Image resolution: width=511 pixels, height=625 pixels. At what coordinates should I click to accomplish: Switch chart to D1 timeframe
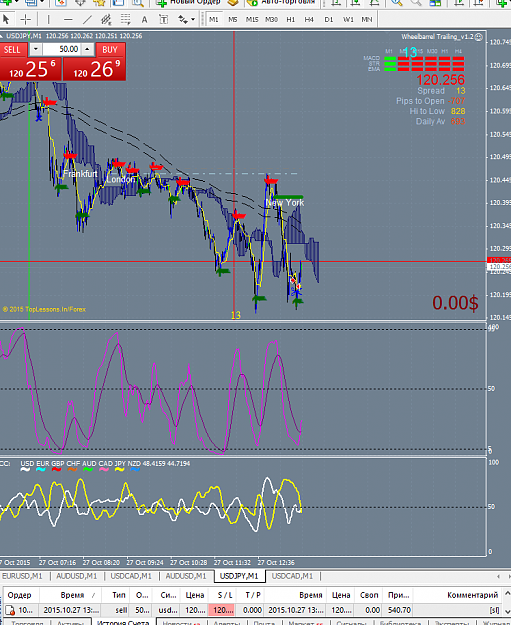pos(328,19)
